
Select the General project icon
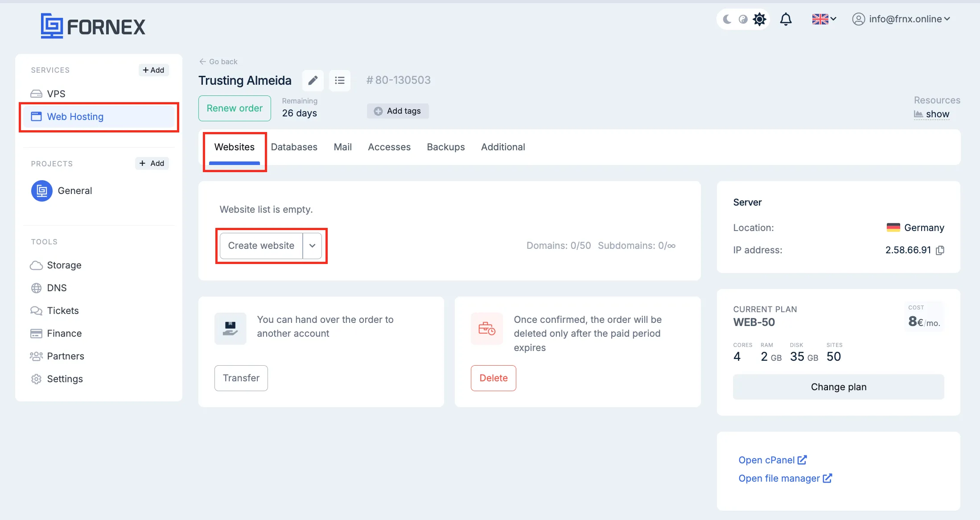[x=42, y=191]
